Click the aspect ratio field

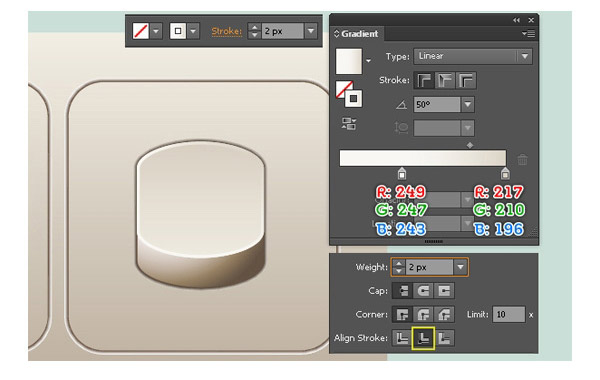(437, 128)
